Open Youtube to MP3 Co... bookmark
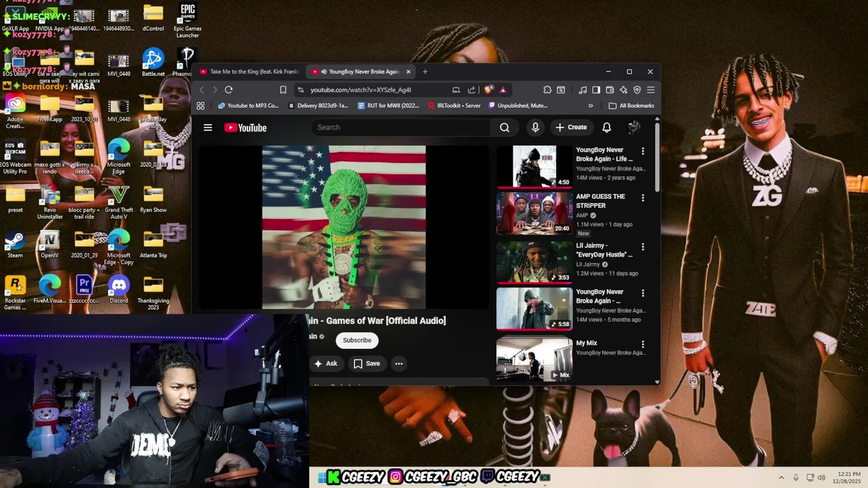The height and width of the screenshot is (488, 868). tap(248, 106)
